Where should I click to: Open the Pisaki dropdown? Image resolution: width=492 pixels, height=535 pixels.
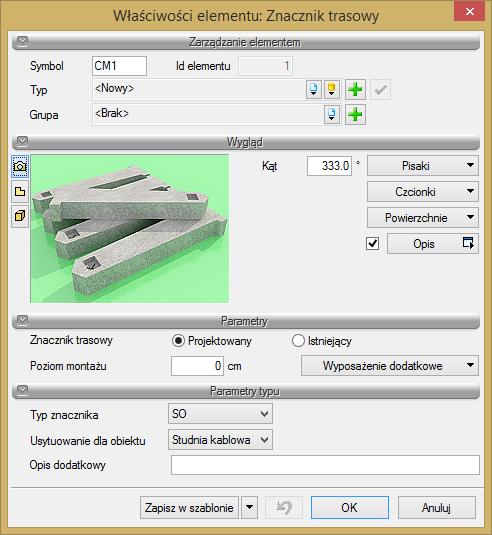tap(423, 166)
